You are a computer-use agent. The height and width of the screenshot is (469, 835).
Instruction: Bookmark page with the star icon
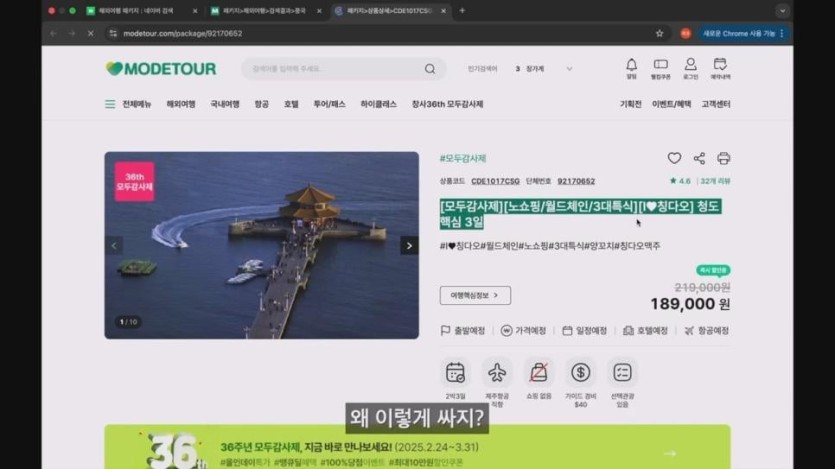point(659,33)
